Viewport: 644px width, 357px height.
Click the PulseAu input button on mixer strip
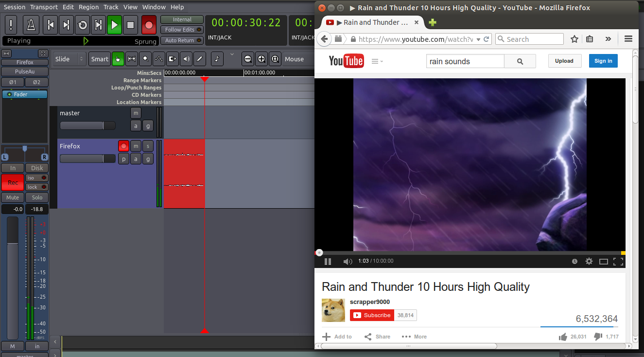(25, 71)
